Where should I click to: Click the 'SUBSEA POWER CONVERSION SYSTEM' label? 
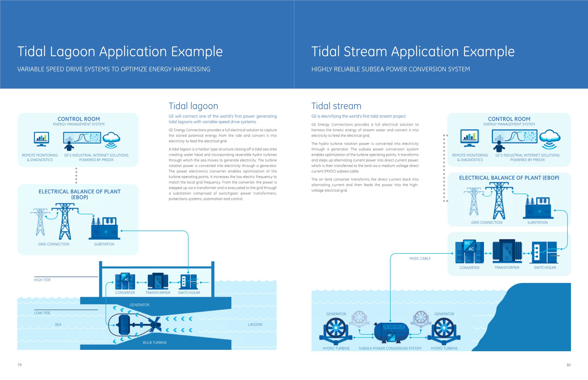tap(390, 348)
